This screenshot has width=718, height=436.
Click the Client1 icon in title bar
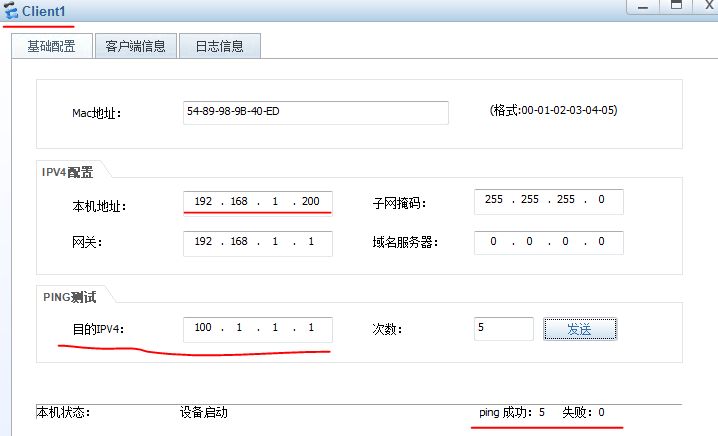click(11, 10)
